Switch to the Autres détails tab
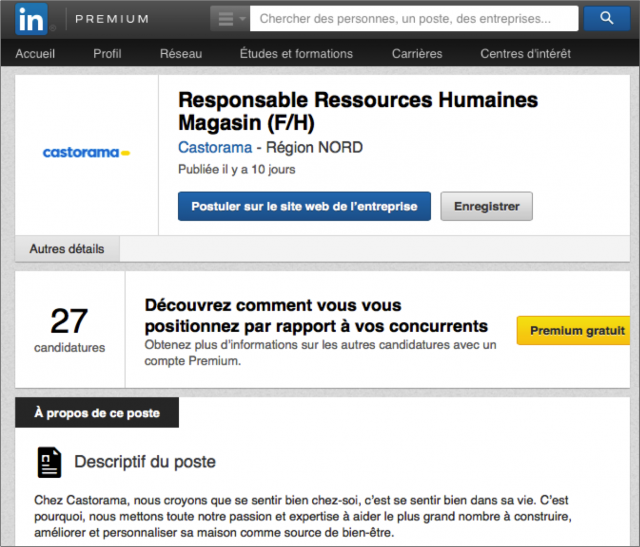The height and width of the screenshot is (547, 640). 66,248
